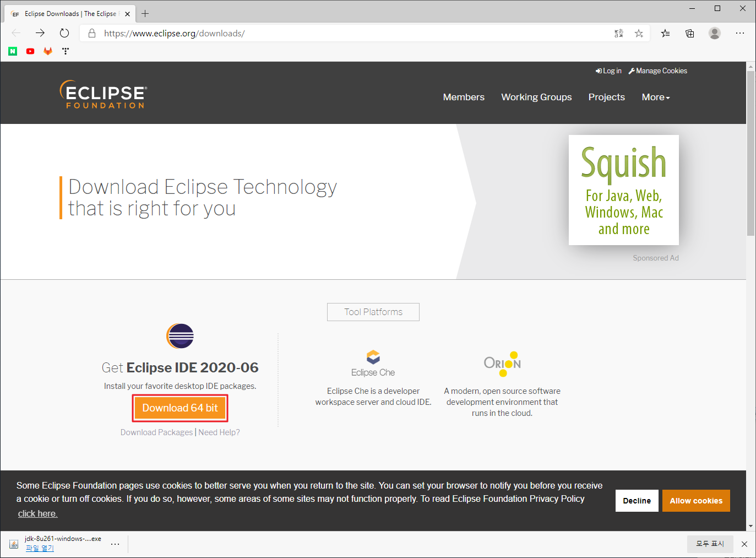Click the Eclipse IDE round logo

point(180,336)
